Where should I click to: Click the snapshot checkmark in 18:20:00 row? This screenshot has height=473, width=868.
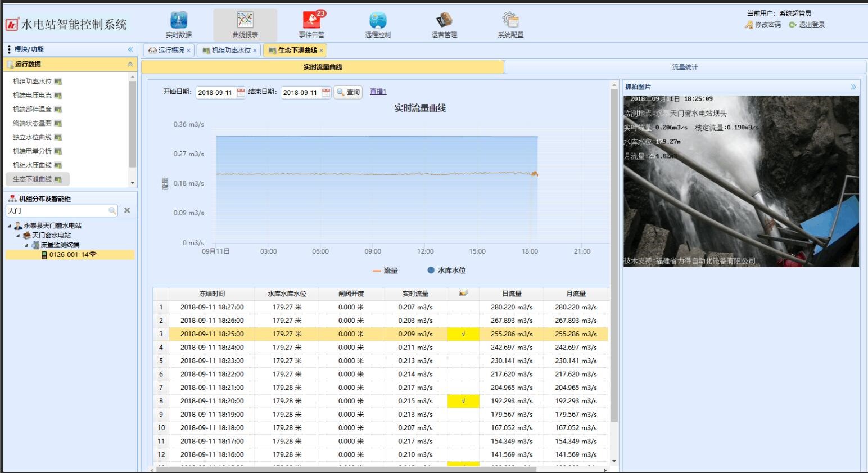point(463,401)
